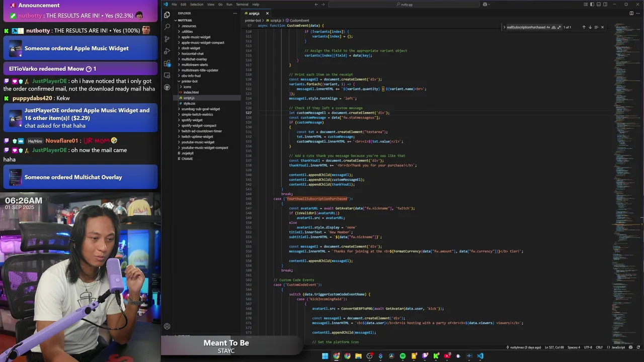Go to previous match in find widget
The image size is (644, 362).
click(584, 27)
